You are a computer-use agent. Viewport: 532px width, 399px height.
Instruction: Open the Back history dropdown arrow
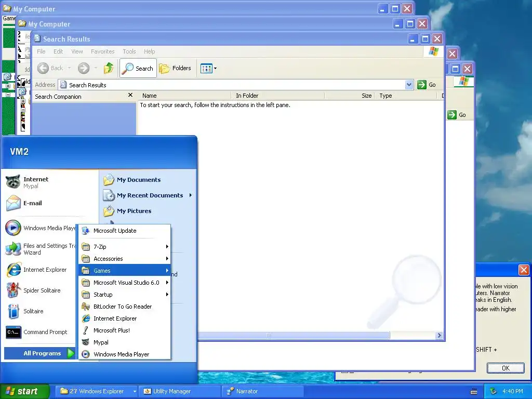70,68
